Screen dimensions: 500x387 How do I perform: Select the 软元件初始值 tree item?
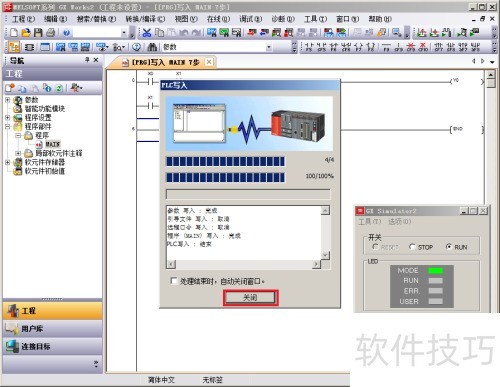45,171
